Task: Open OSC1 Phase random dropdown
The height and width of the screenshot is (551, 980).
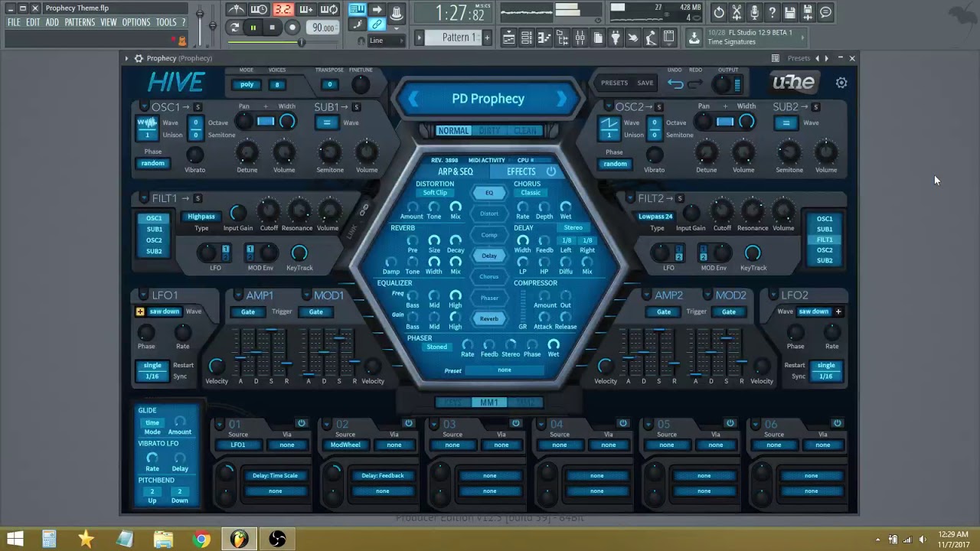Action: [153, 163]
